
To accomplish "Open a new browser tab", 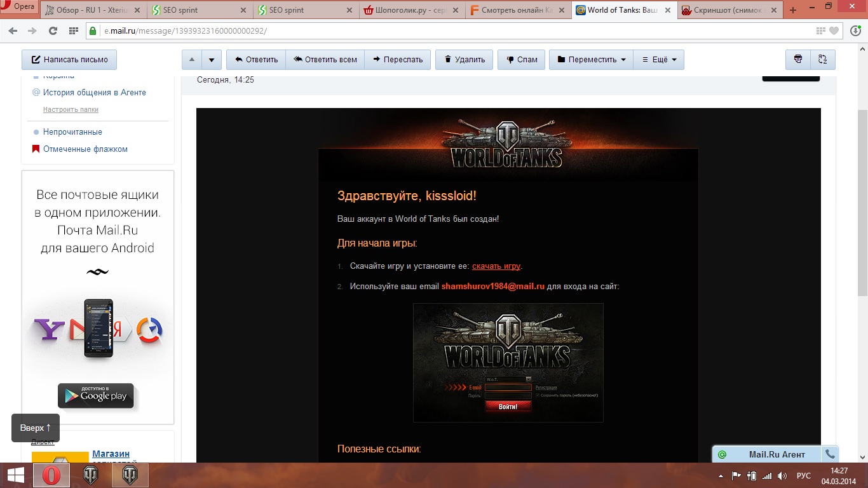I will [792, 10].
